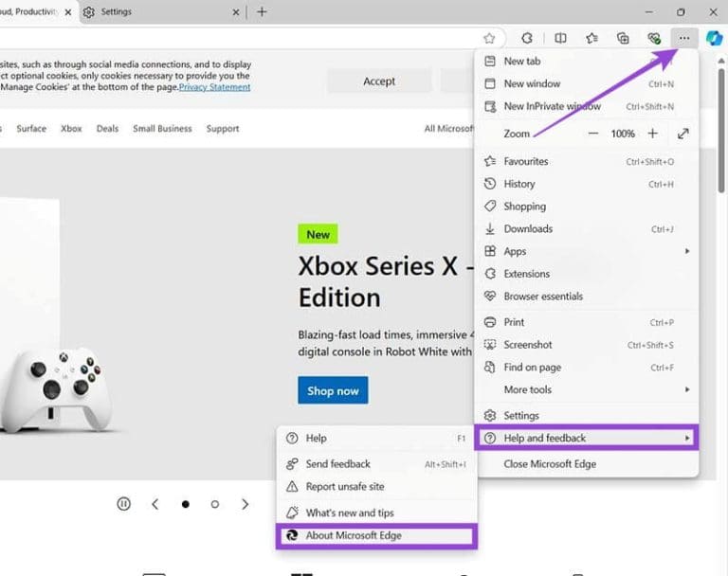The width and height of the screenshot is (728, 576).
Task: Click the Copilot icon in the toolbar
Action: point(714,38)
